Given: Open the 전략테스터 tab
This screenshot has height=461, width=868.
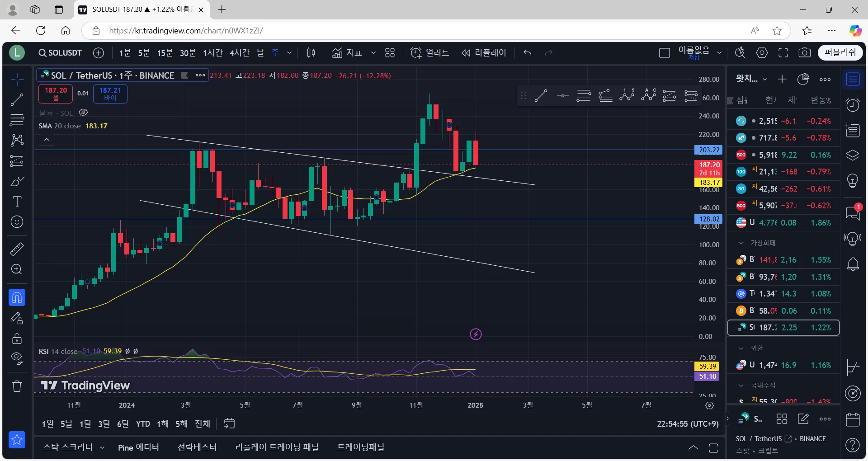Looking at the screenshot, I should tap(197, 447).
